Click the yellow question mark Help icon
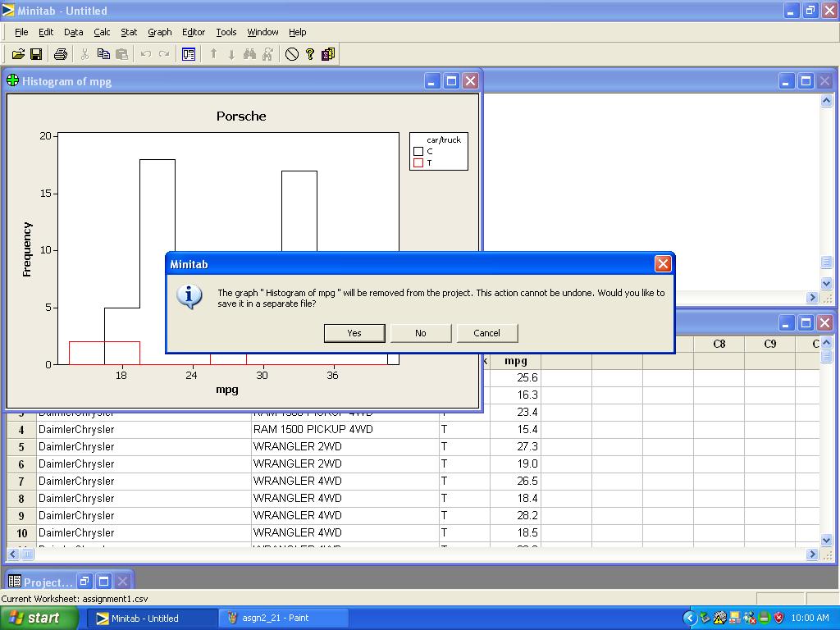The width and height of the screenshot is (840, 630). coord(310,54)
